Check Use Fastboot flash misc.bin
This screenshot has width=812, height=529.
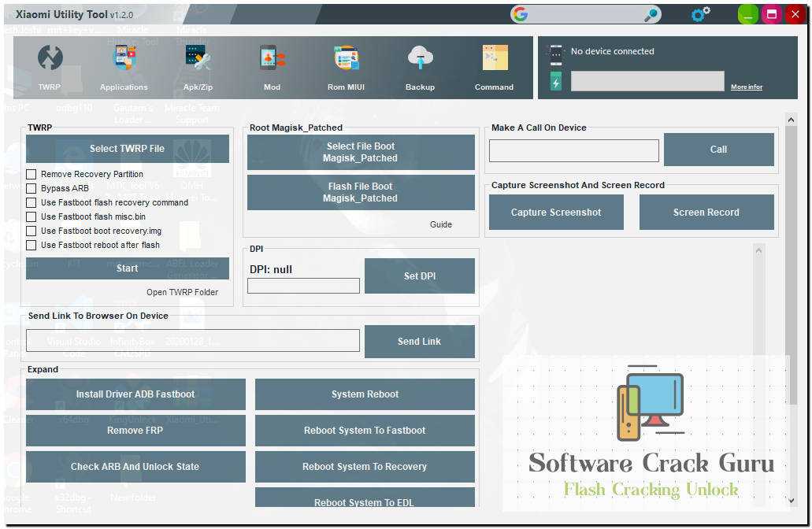coord(31,217)
